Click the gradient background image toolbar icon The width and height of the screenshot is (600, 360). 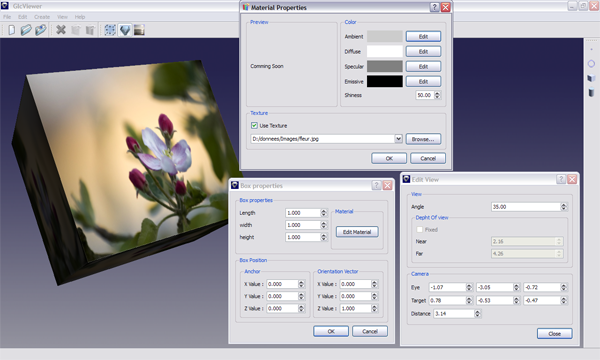[x=139, y=30]
